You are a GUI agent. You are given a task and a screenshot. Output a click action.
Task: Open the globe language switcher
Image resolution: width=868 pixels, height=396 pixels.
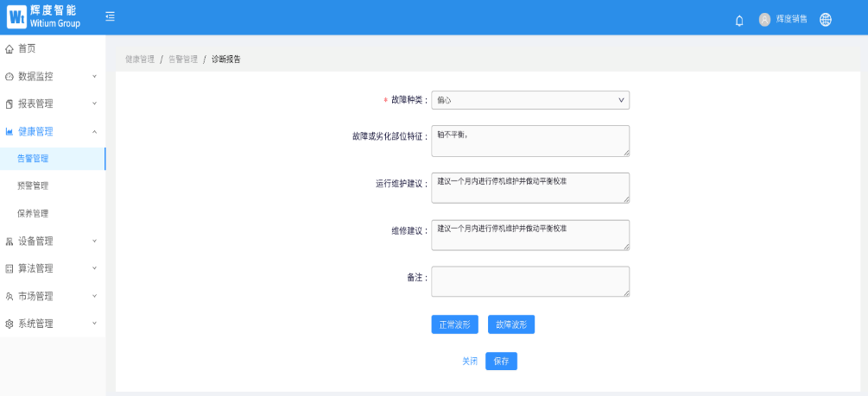pyautogui.click(x=826, y=19)
